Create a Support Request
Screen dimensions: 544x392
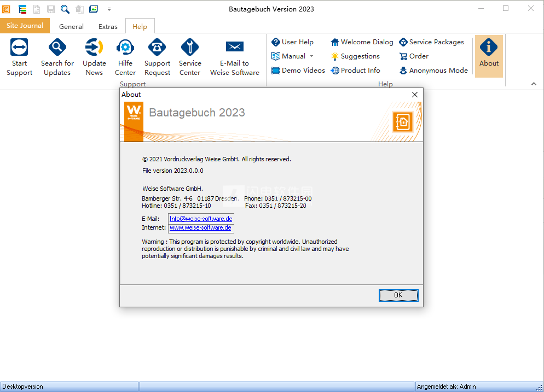[158, 57]
